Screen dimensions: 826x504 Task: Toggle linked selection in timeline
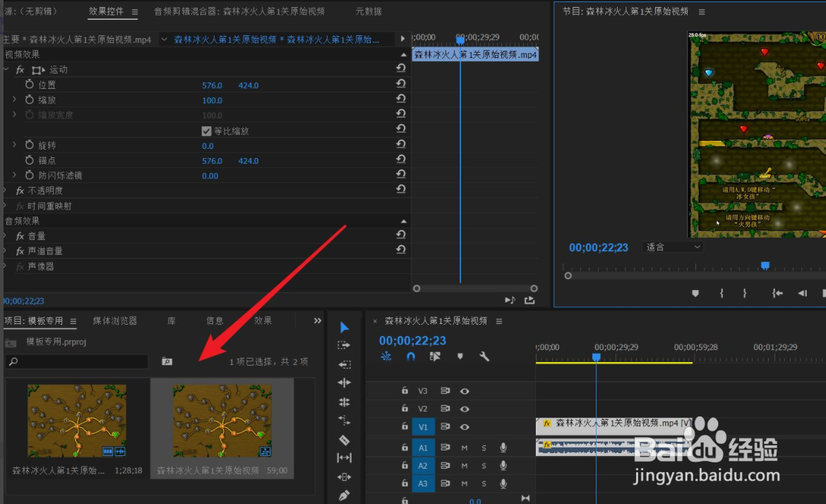pos(435,356)
